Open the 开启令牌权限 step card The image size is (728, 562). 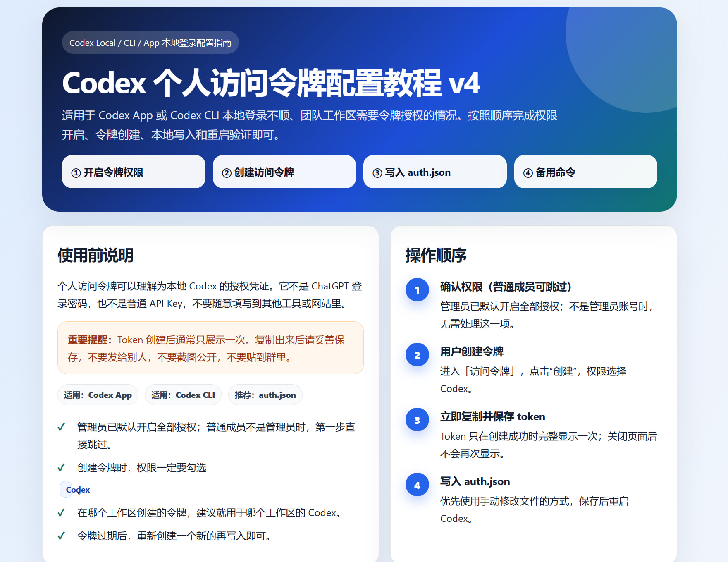[134, 172]
